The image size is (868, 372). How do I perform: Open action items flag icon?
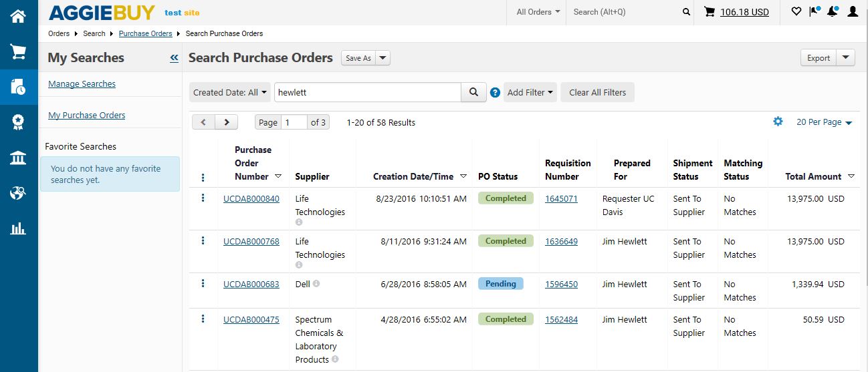[814, 11]
